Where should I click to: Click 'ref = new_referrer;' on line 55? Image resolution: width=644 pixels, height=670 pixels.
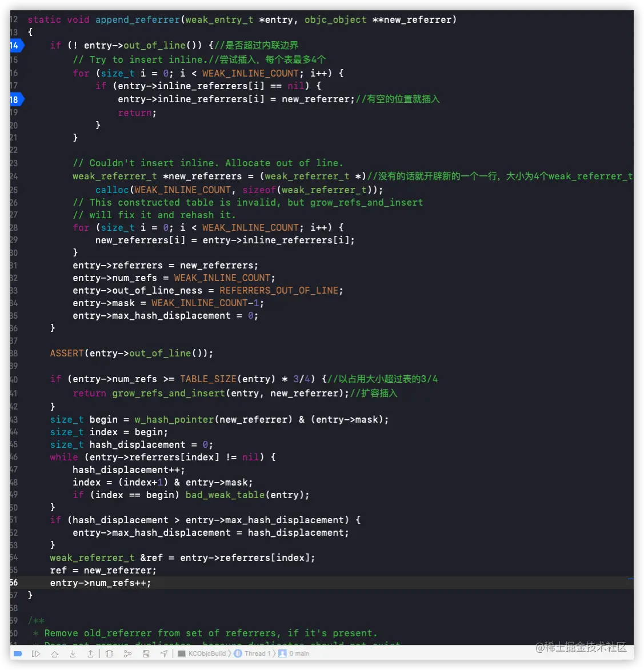click(x=103, y=571)
